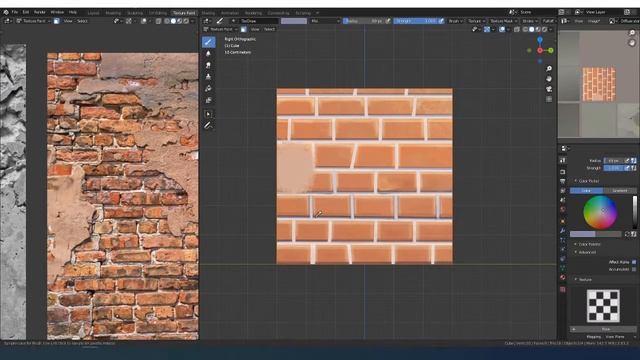Click the brightness value slider beside the color wheel
Viewport: 640px width, 360px height.
coord(635,212)
